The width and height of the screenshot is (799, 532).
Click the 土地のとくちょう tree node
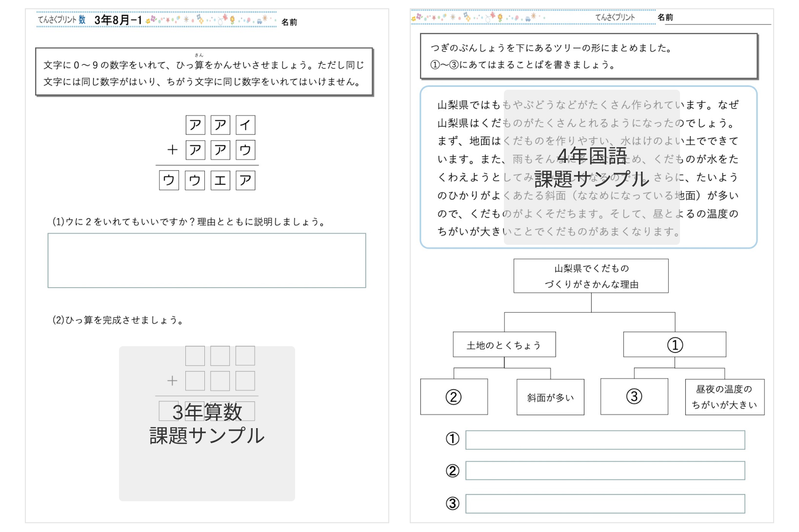[504, 345]
